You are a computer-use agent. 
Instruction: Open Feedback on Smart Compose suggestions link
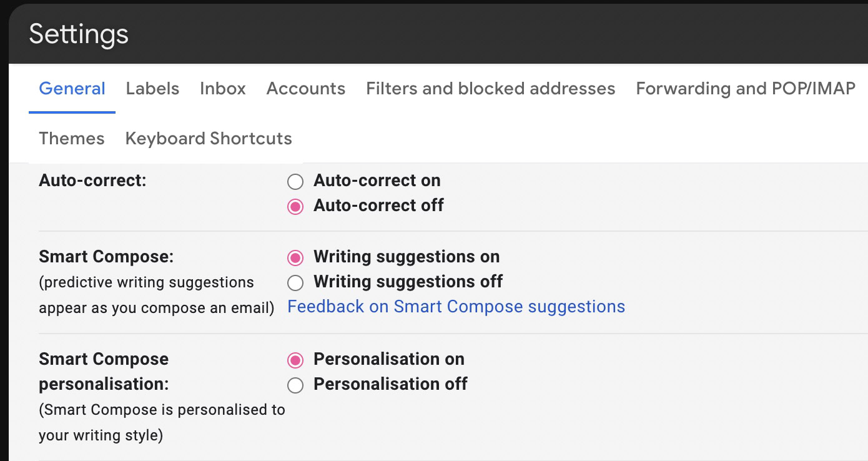pos(456,307)
